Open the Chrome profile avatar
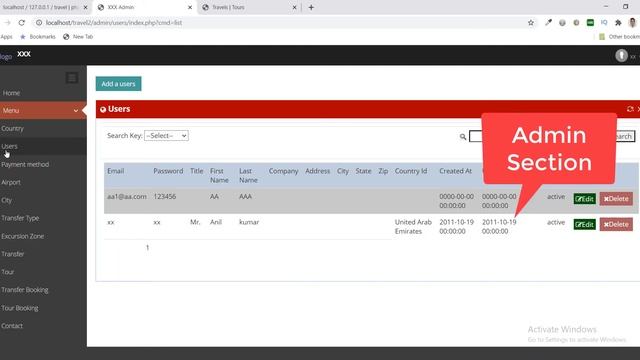The height and width of the screenshot is (360, 640). tap(633, 23)
